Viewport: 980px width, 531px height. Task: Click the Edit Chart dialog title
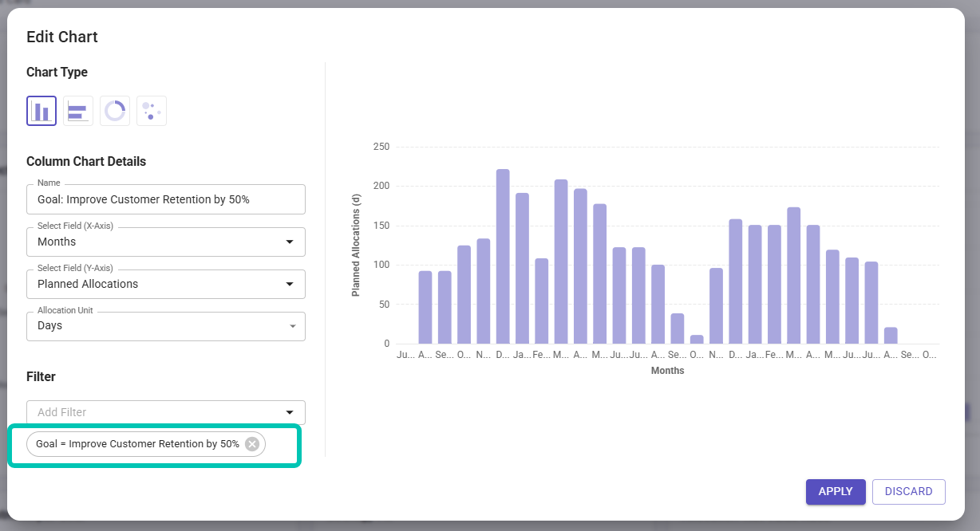62,37
